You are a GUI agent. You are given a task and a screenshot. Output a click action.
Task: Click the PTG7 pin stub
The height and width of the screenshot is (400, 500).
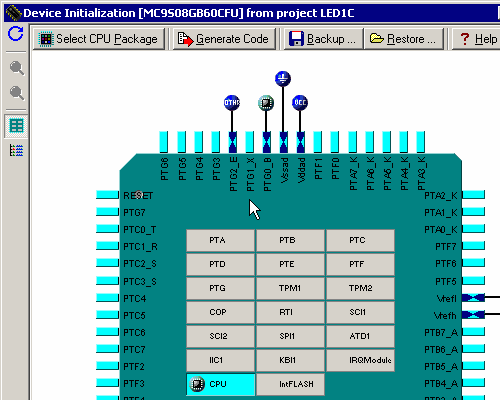[x=107, y=212]
